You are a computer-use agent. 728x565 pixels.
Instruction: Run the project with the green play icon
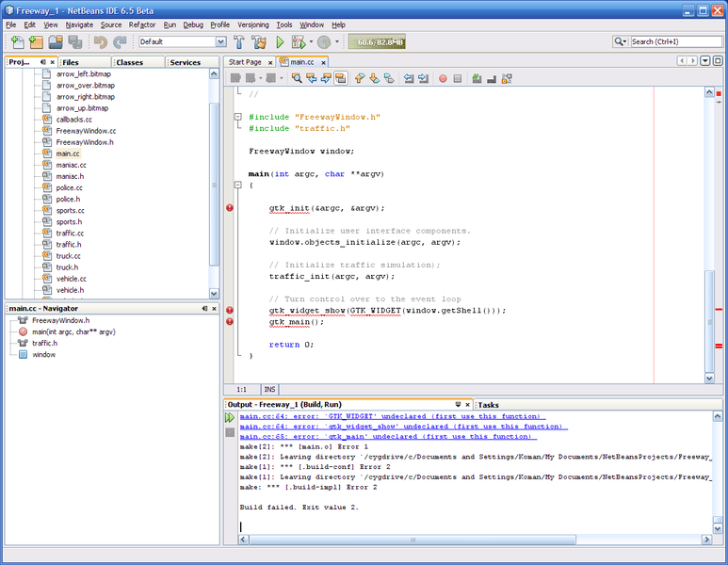click(x=280, y=42)
